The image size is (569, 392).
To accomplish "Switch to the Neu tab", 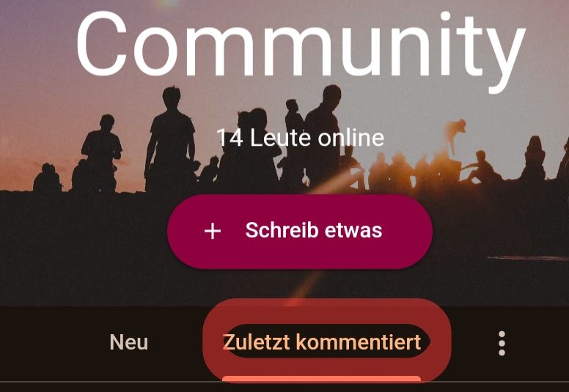I will click(x=129, y=342).
